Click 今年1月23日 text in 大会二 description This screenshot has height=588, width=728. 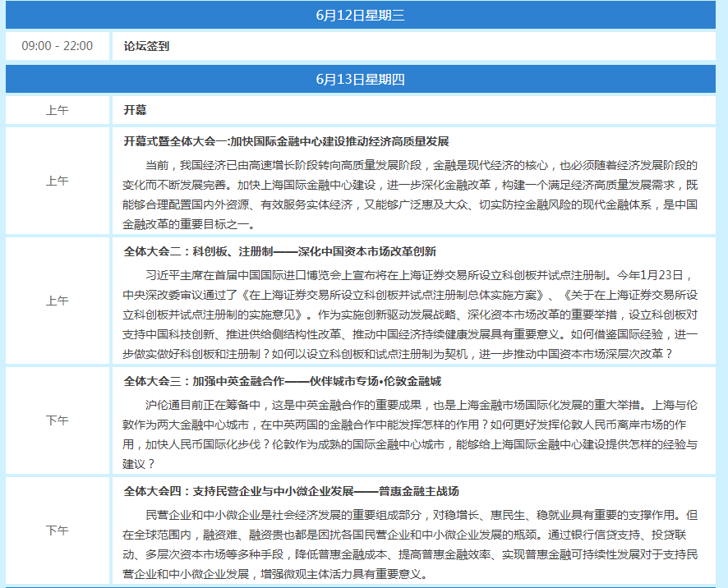[654, 274]
